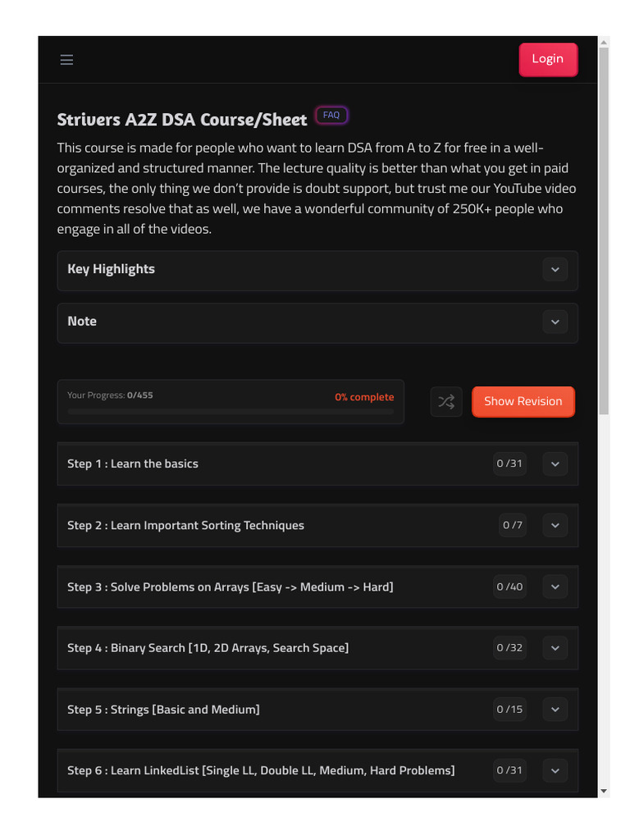Viewport: 630px width, 840px height.
Task: Click the Login button
Action: pyautogui.click(x=547, y=59)
